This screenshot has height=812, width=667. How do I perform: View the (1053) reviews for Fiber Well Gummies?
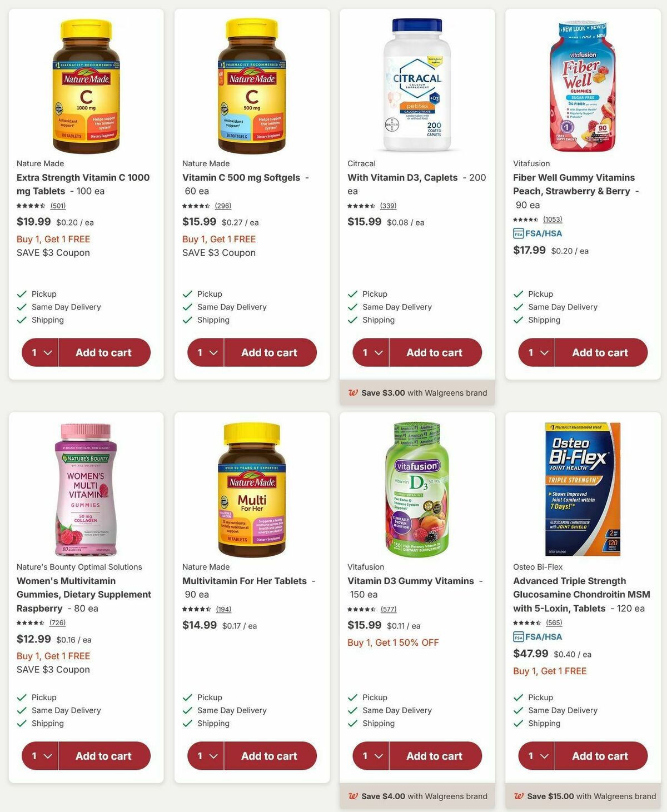point(552,219)
